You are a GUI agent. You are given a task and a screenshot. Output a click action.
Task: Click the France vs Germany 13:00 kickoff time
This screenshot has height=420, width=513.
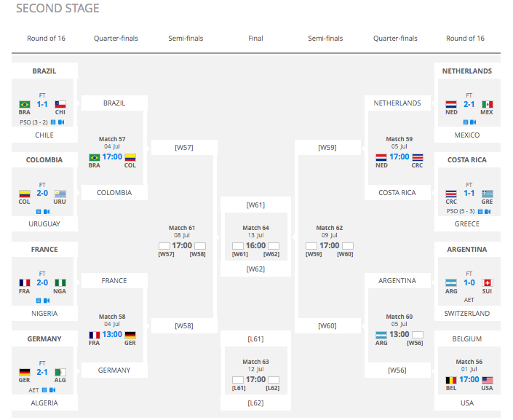tap(112, 335)
